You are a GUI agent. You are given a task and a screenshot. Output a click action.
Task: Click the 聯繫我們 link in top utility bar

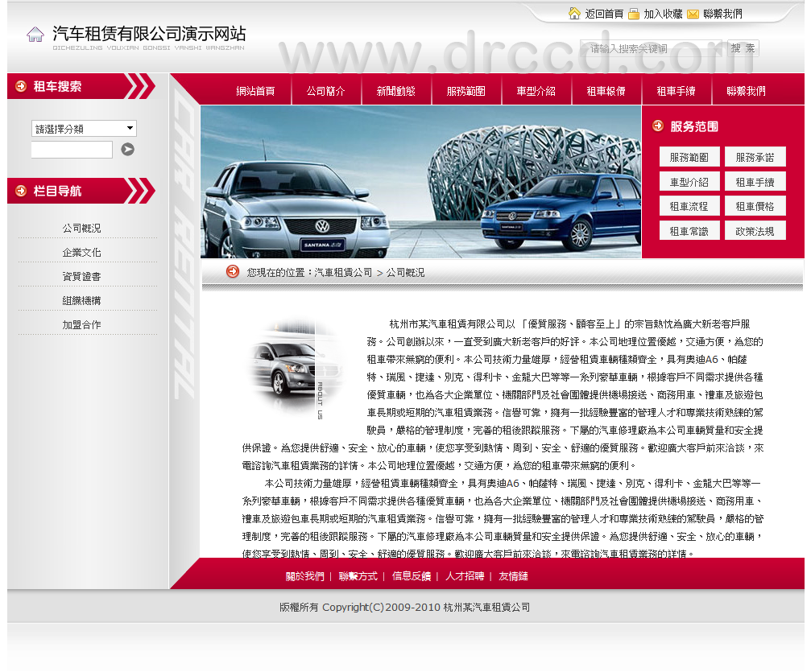722,14
